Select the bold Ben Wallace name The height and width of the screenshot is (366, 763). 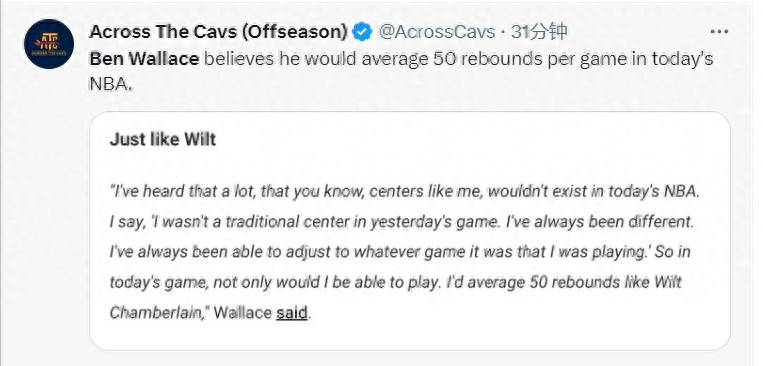[144, 59]
